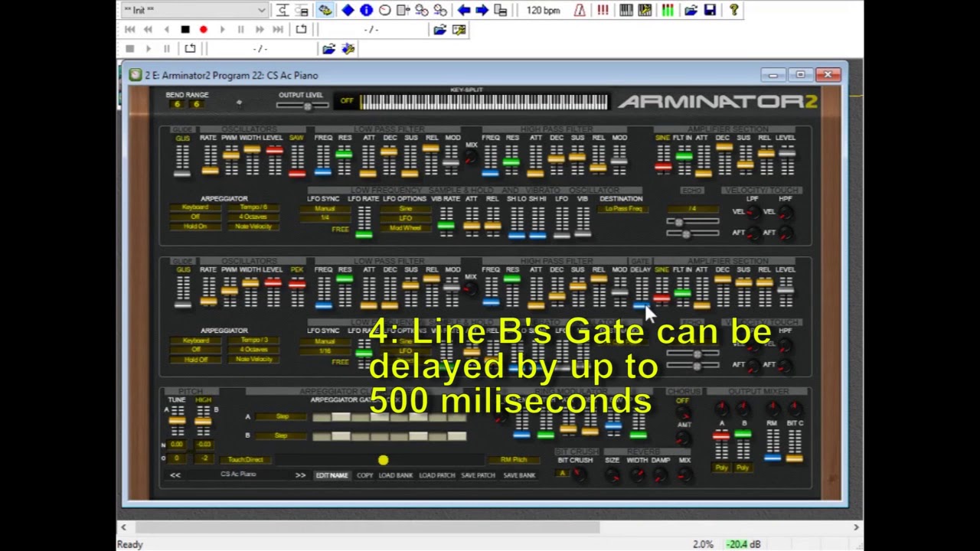Open the Hold On arpeggiator dropdown
The height and width of the screenshot is (551, 980).
click(195, 227)
